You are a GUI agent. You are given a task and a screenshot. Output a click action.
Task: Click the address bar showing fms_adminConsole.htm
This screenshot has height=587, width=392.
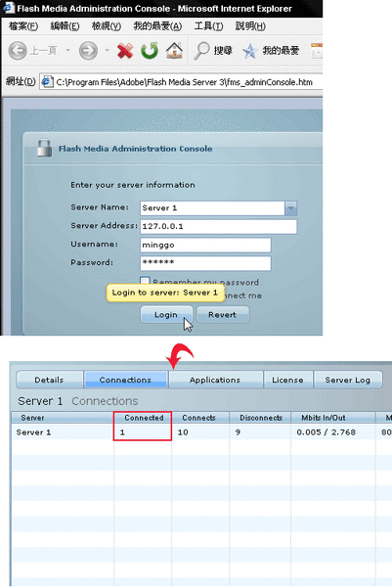point(182,82)
